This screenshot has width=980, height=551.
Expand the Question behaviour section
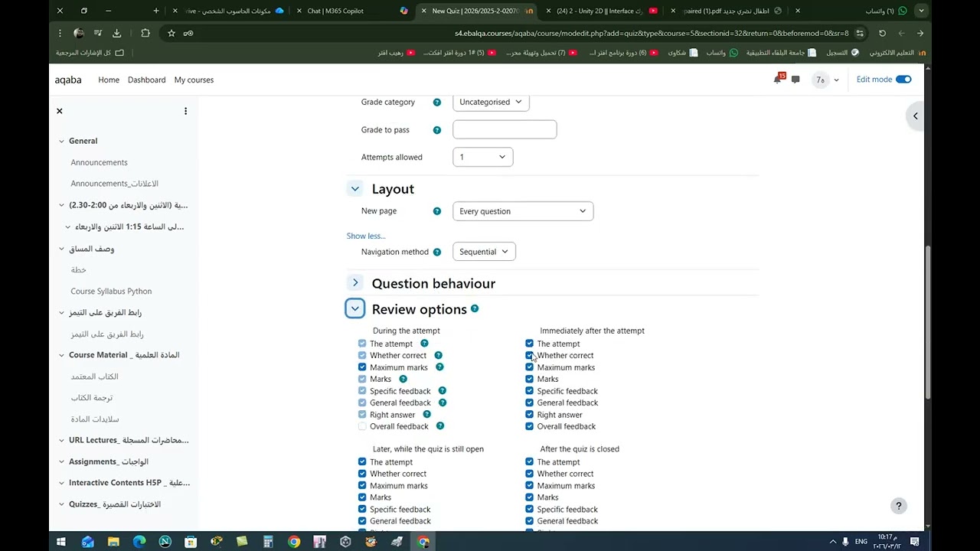click(355, 283)
